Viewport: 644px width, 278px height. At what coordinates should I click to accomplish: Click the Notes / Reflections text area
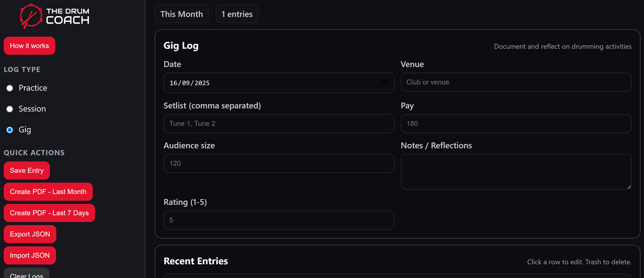pos(516,172)
